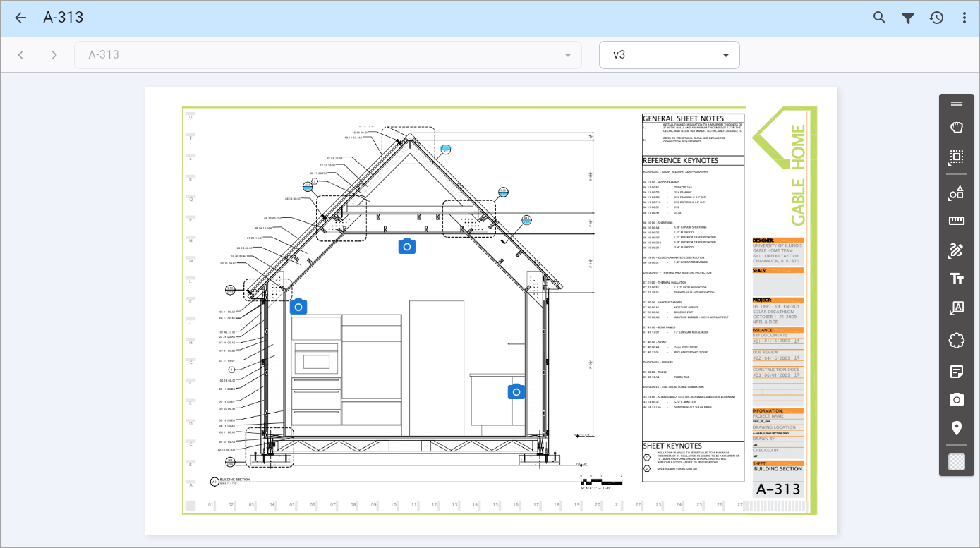Open the version history clock icon
The image size is (980, 548).
[x=936, y=18]
